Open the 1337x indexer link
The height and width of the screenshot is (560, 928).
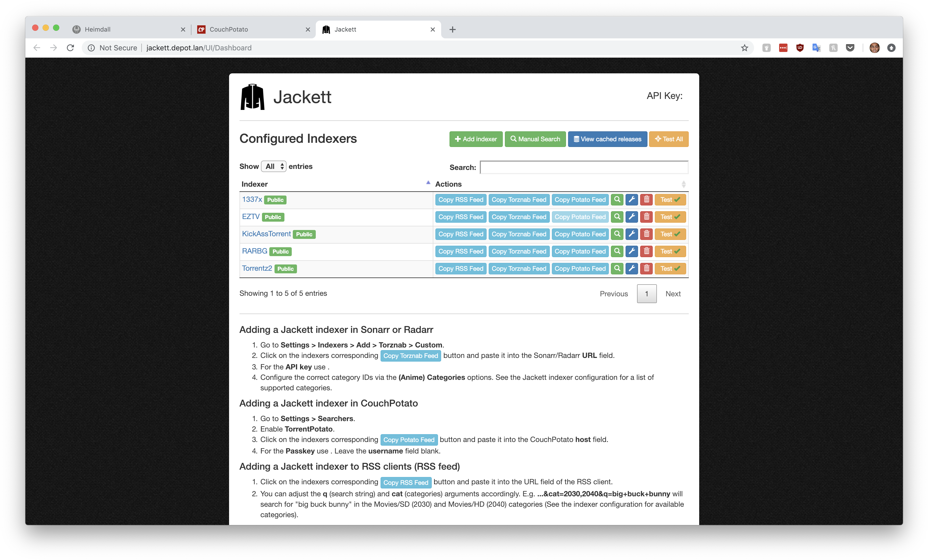click(x=252, y=199)
